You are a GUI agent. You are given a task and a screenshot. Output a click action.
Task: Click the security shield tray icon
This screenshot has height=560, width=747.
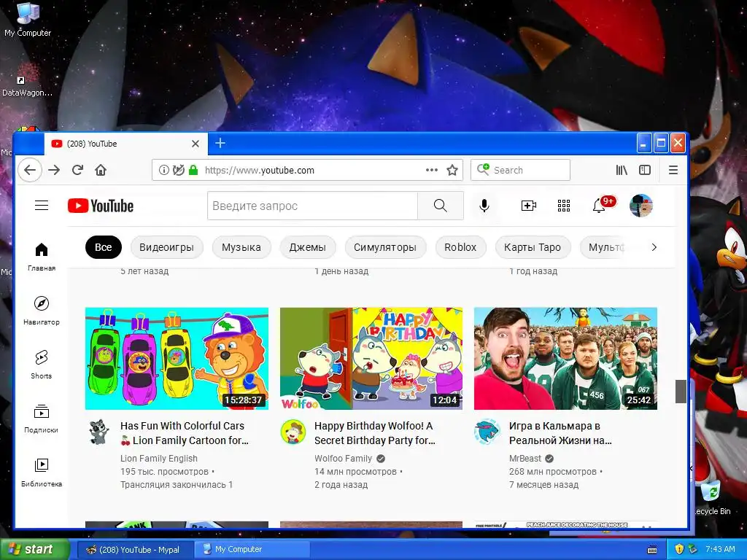click(x=679, y=549)
